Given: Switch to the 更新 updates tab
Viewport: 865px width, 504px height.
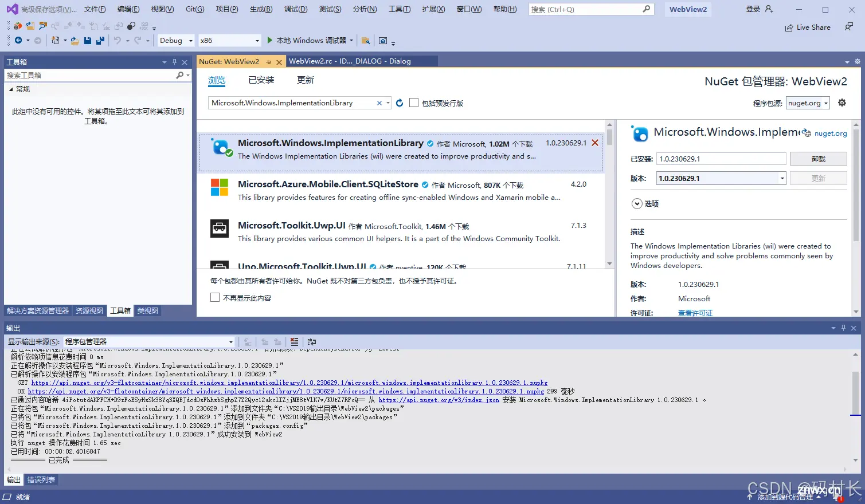Looking at the screenshot, I should point(306,80).
